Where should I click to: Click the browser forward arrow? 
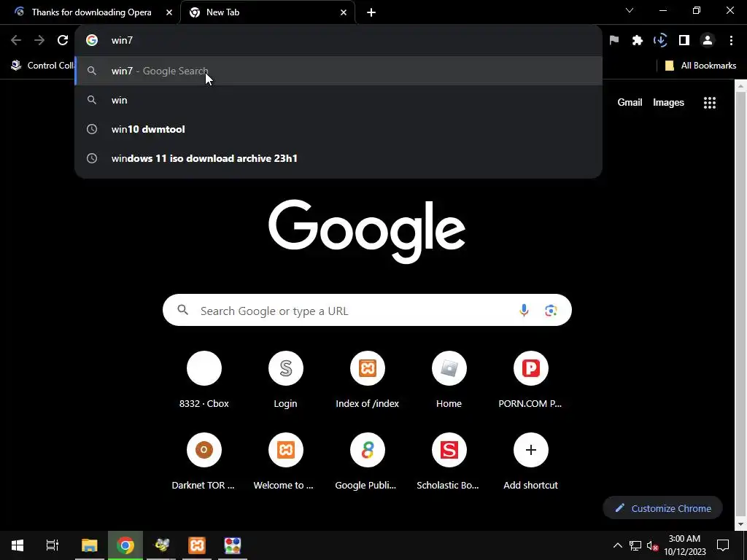click(x=39, y=41)
